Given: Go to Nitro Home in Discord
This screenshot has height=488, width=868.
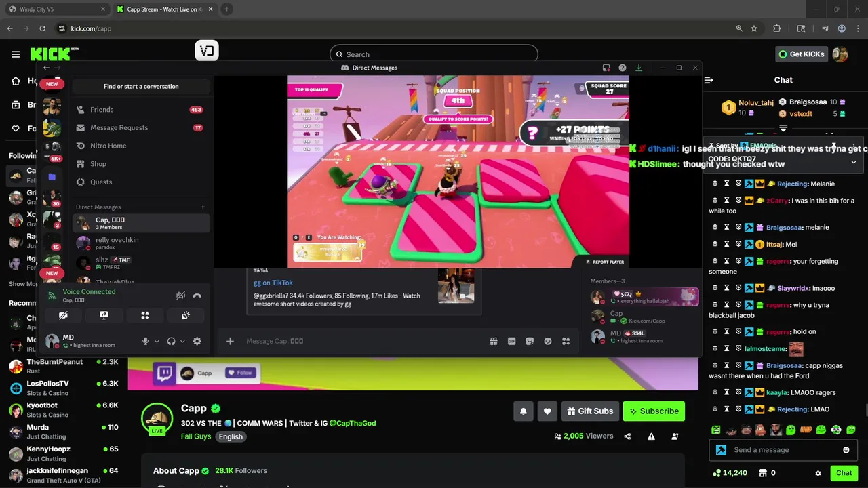Looking at the screenshot, I should click(140, 146).
